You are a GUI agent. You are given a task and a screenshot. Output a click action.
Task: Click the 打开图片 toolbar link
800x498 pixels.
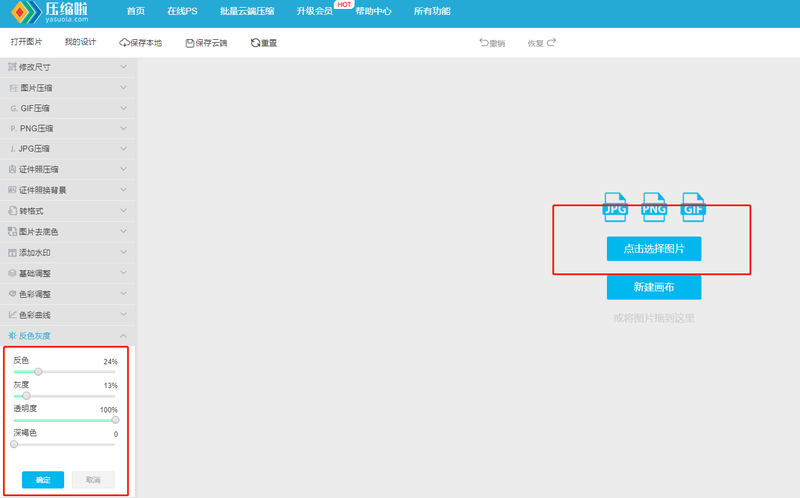[27, 42]
